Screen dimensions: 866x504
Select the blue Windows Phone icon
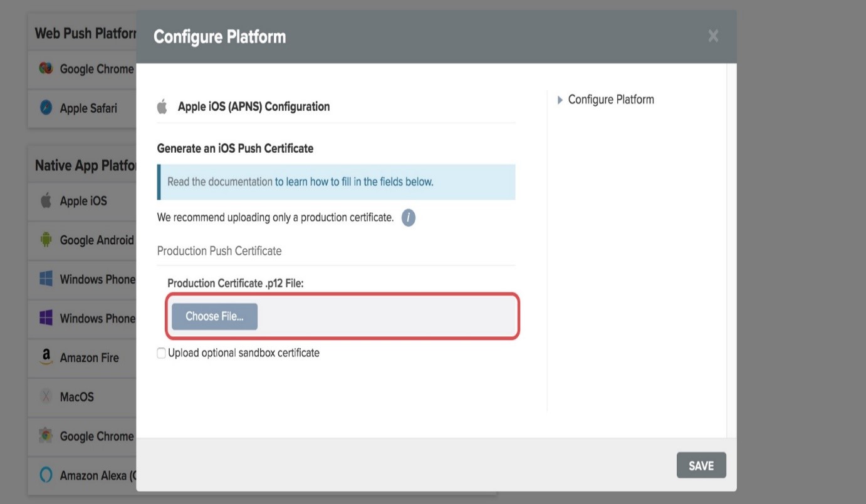(46, 279)
